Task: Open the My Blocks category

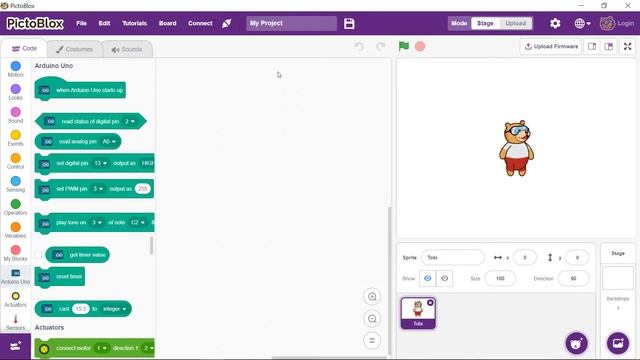Action: [16, 253]
